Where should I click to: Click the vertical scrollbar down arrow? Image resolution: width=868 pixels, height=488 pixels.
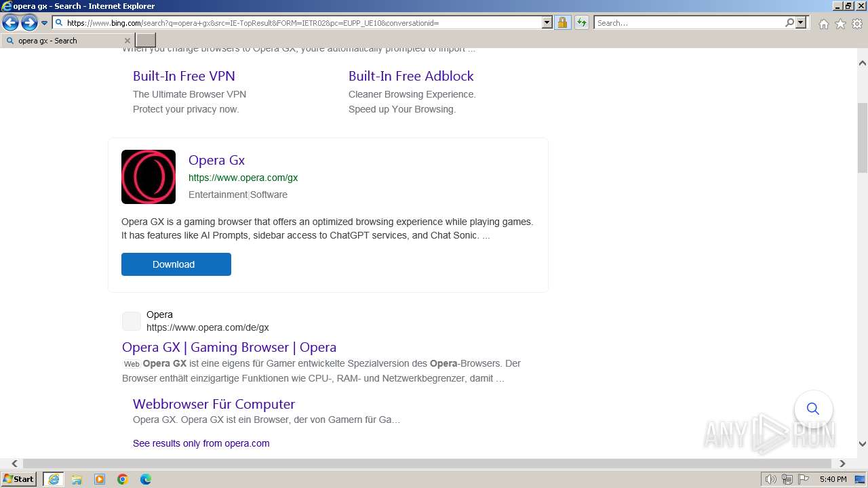pyautogui.click(x=863, y=445)
